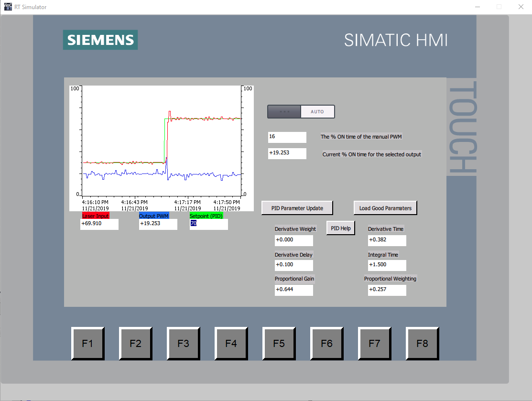Click the Proportional Weighting value field
Screen dimensions: 532x401
(387, 290)
